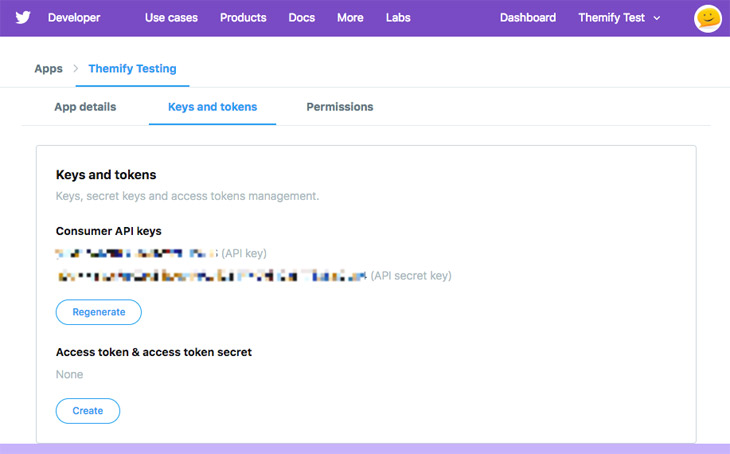
Task: Go to the Dashboard
Action: coord(528,18)
